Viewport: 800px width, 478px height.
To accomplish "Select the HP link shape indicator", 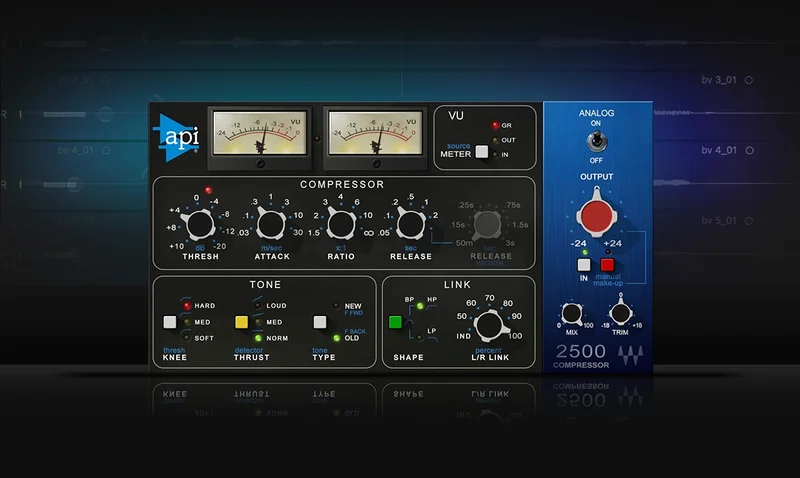I will click(420, 306).
